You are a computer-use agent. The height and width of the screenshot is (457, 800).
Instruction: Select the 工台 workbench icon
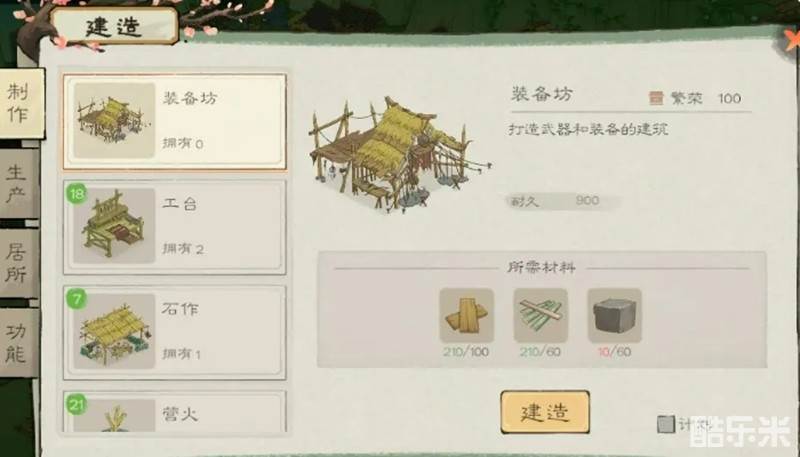(x=114, y=225)
